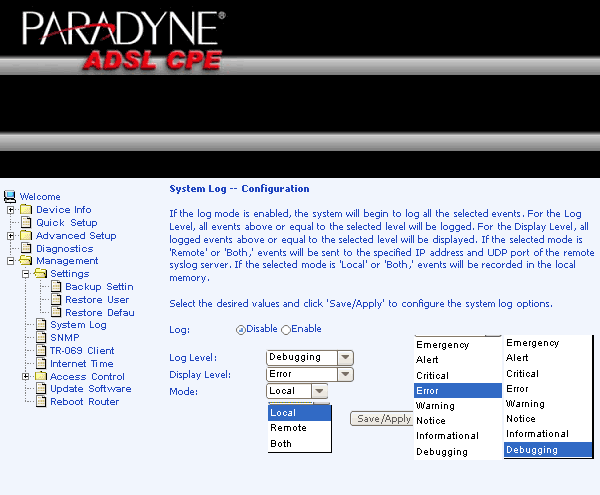Click the System Log page icon
Image resolution: width=600 pixels, height=495 pixels.
(41, 324)
